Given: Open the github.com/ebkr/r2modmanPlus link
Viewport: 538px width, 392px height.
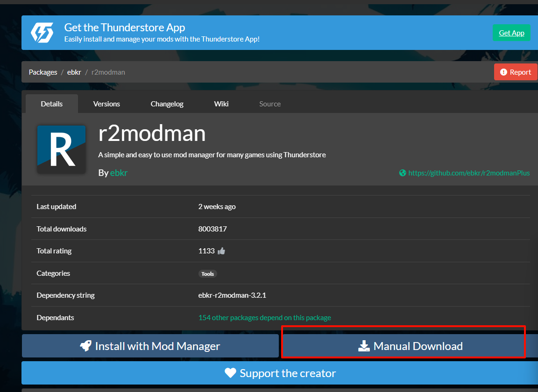Looking at the screenshot, I should (x=469, y=173).
